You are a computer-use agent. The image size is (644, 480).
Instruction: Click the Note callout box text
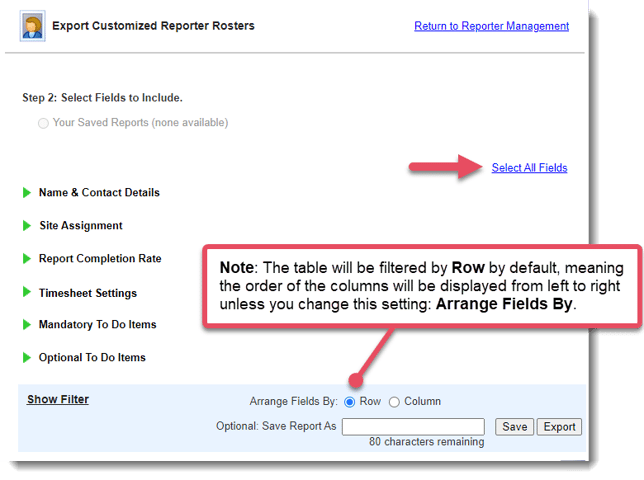422,288
